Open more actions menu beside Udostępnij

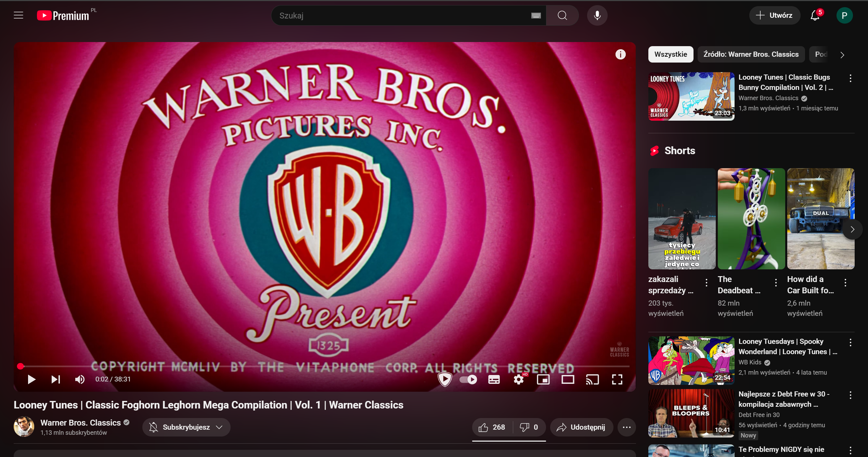[626, 427]
